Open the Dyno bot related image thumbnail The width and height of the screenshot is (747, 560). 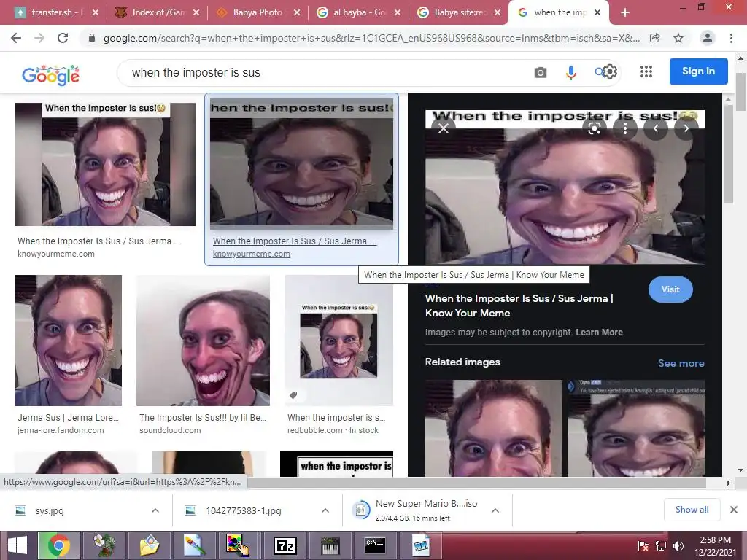click(635, 427)
